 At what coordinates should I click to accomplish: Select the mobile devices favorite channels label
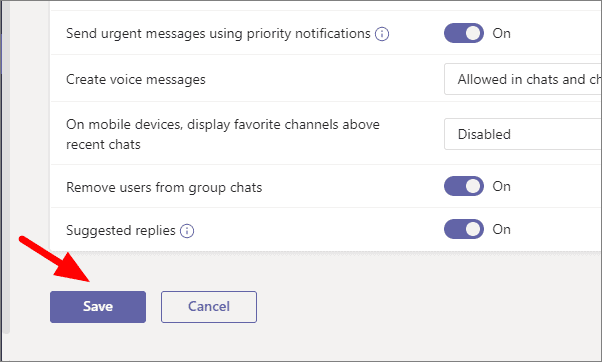(223, 134)
